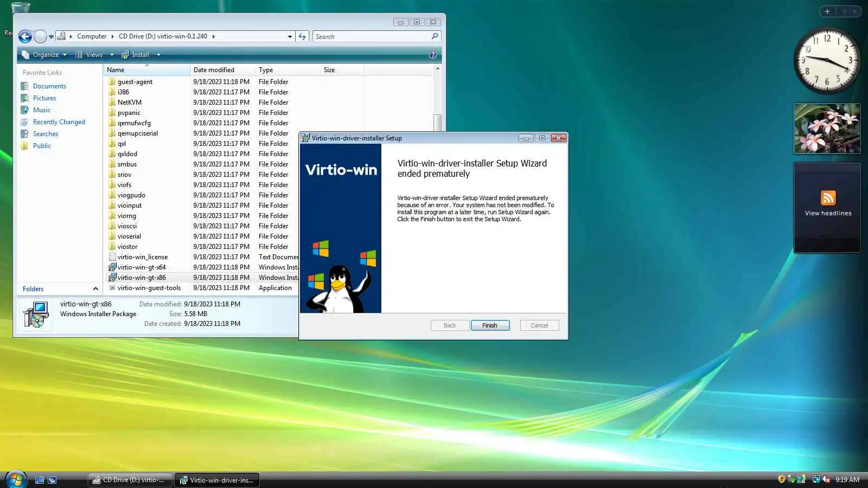
Task: Select the viofs folder icon
Action: click(112, 185)
